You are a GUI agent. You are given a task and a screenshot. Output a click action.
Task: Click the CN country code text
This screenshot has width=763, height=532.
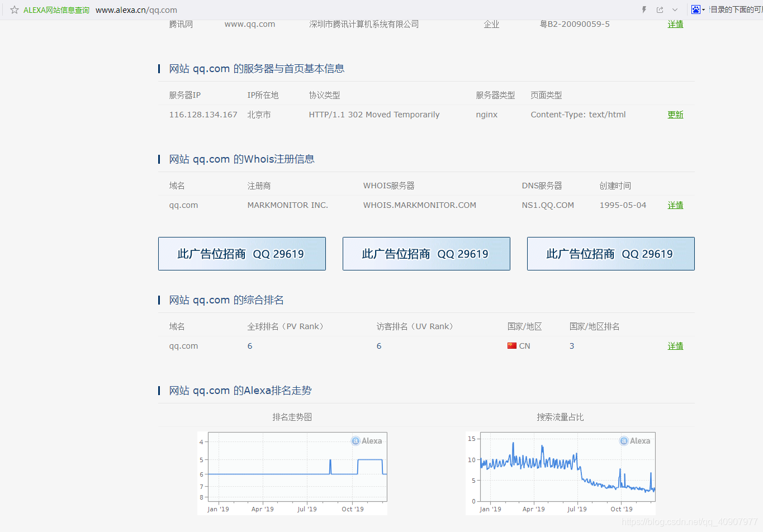(x=525, y=346)
